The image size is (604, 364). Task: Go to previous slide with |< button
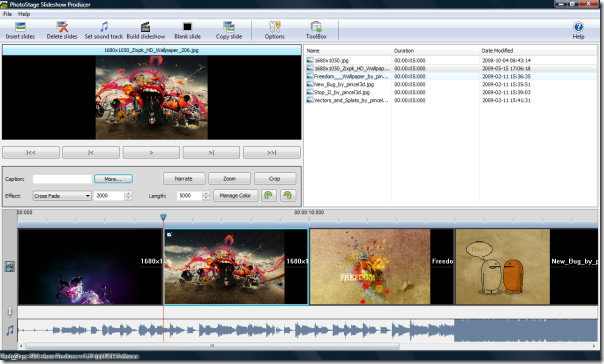(91, 153)
